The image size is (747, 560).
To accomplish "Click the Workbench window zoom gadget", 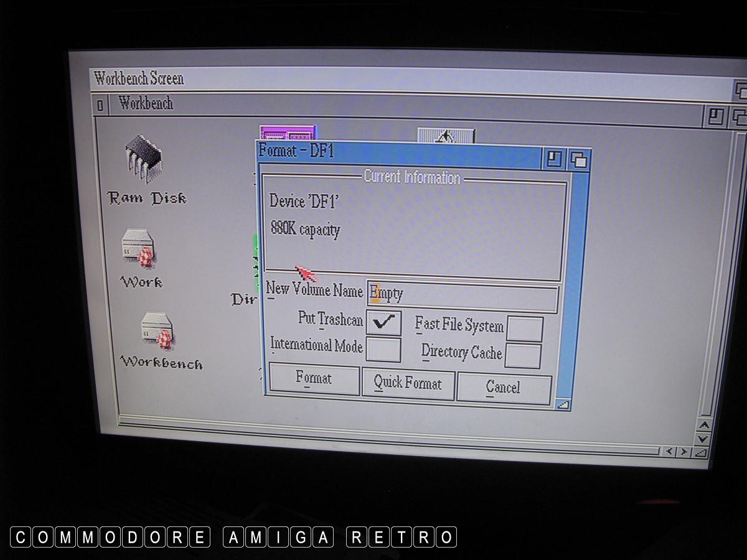I will tap(716, 116).
